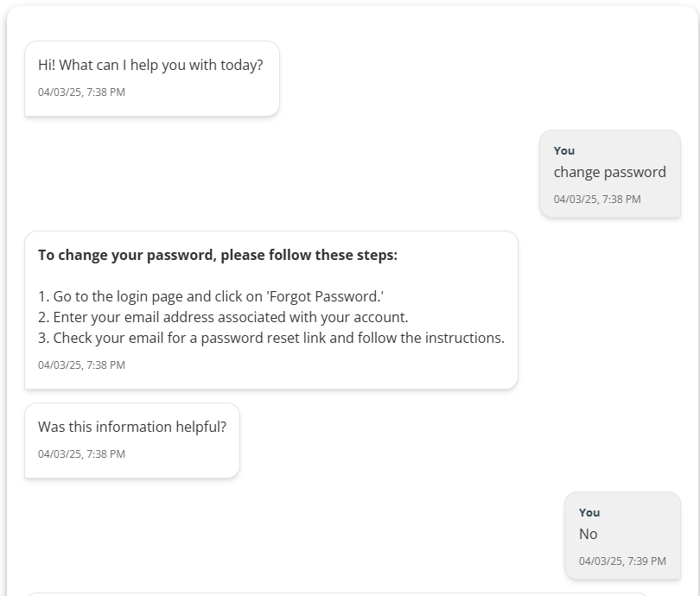Image resolution: width=700 pixels, height=596 pixels.
Task: Click the partially visible message bubble at the bottom
Action: coord(337,593)
